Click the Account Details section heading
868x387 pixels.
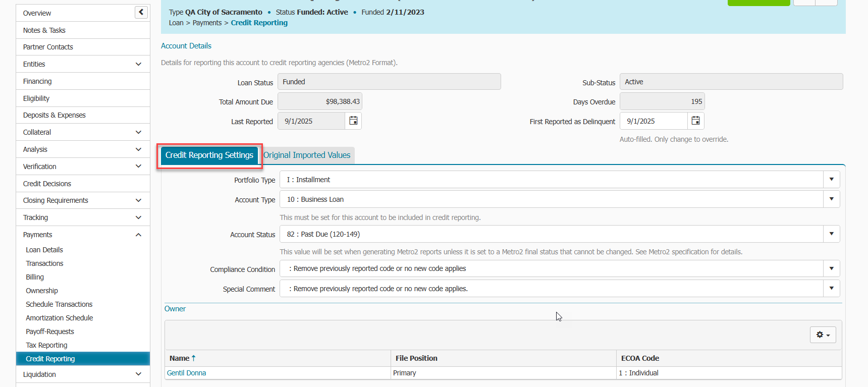point(186,46)
